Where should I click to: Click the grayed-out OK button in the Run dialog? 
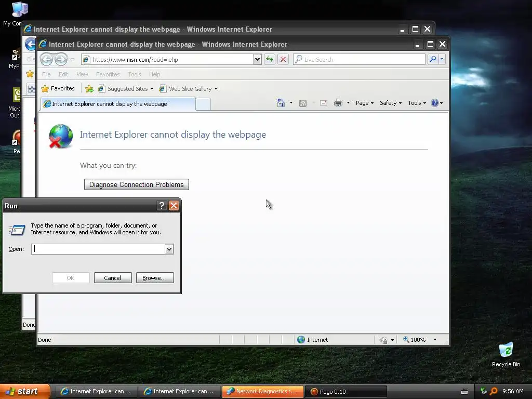click(x=71, y=278)
